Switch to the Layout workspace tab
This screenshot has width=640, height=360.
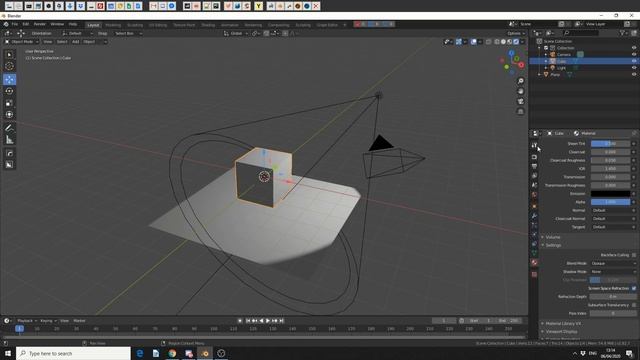[93, 25]
